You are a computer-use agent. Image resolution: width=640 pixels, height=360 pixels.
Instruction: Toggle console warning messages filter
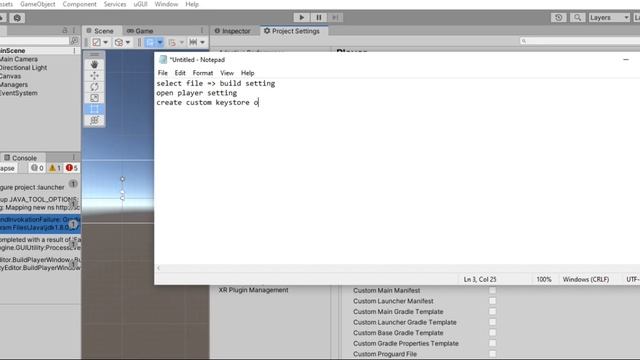(x=55, y=168)
